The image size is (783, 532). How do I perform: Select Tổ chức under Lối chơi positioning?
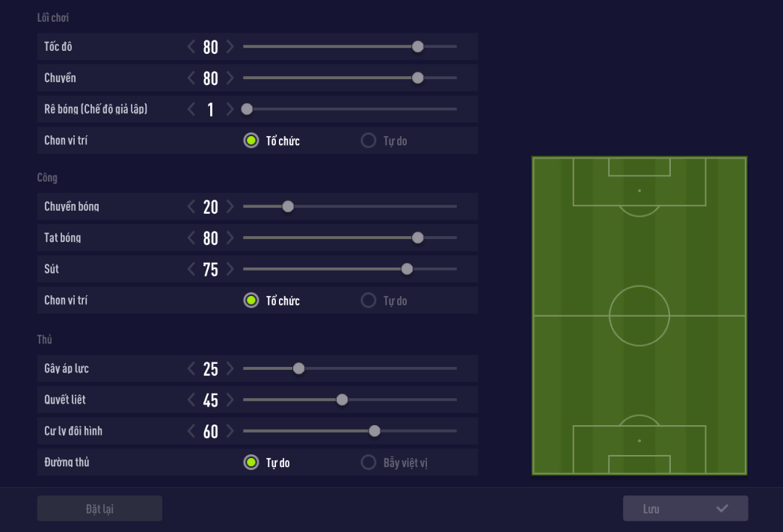(251, 140)
